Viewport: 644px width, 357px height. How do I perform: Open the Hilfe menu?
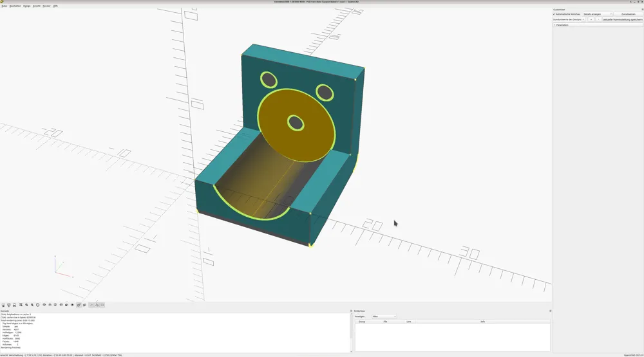coord(55,6)
